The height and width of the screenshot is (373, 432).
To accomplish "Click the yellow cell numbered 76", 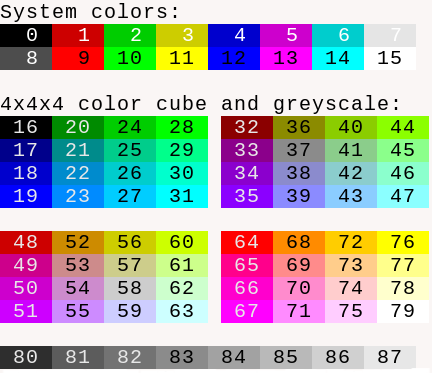I will 403,242.
